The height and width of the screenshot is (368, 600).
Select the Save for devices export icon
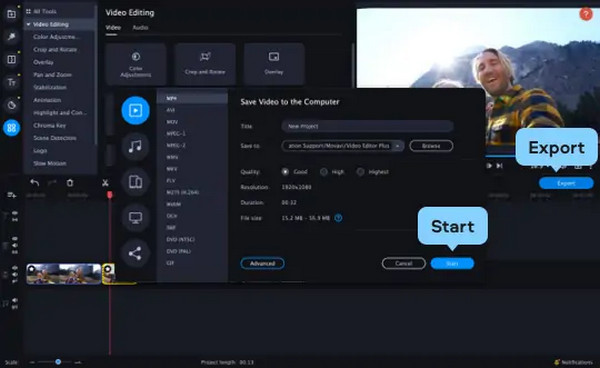tap(135, 182)
